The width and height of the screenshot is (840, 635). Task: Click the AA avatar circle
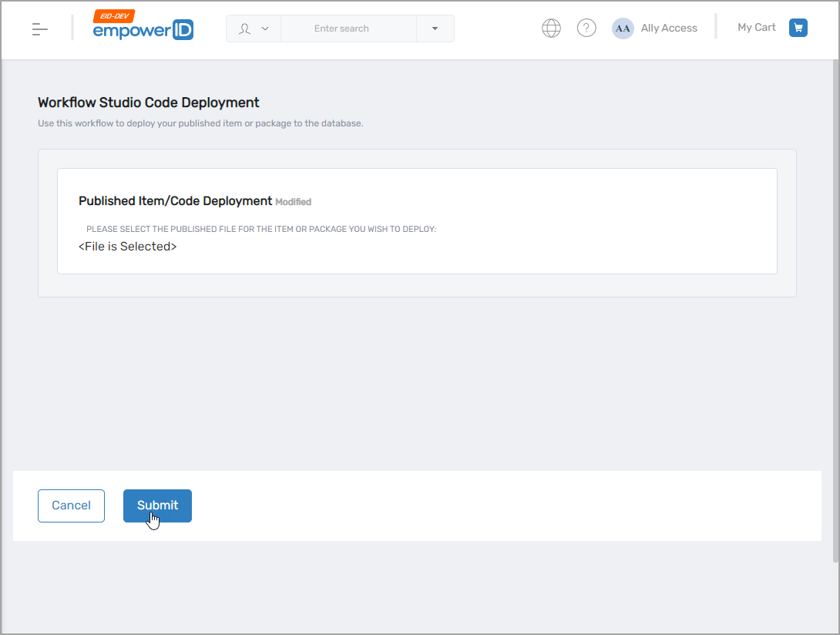pos(623,28)
